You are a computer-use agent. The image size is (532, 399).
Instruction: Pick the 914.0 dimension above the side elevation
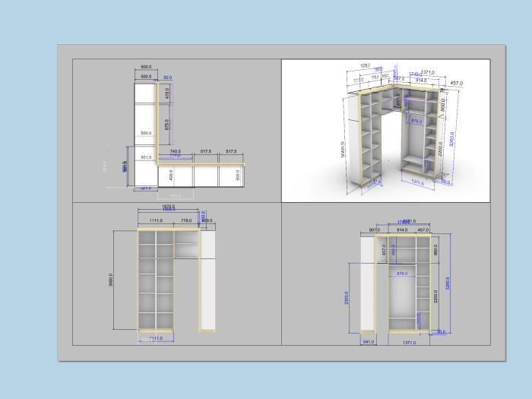(402, 230)
